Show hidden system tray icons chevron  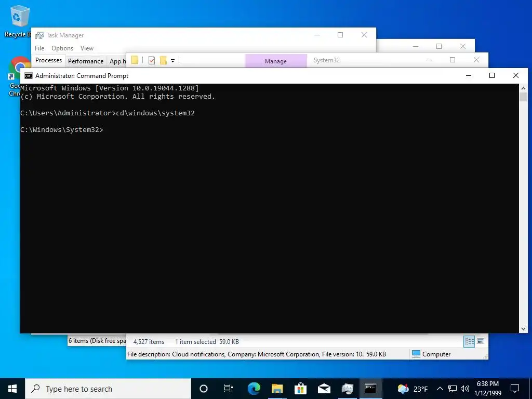click(440, 389)
